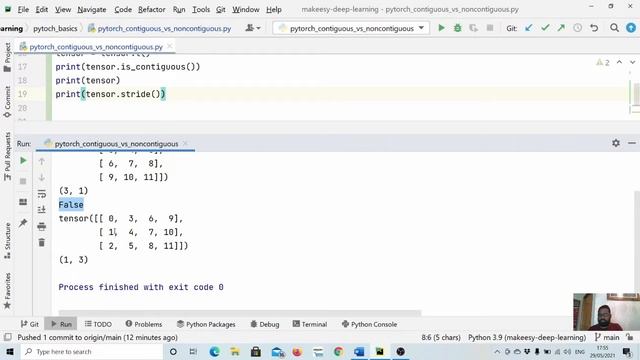The image size is (640, 360).
Task: Run the current configuration with green play icon
Action: (441, 28)
